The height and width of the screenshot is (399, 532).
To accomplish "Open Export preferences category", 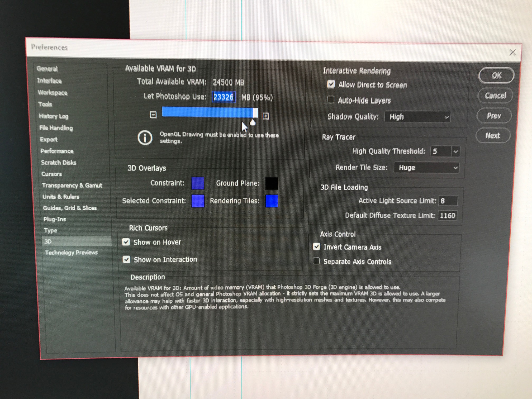I will click(x=49, y=139).
